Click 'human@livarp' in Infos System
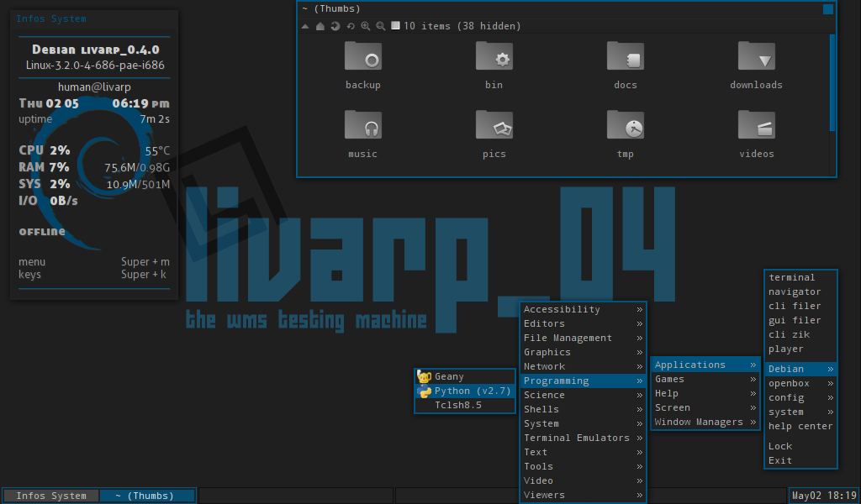 click(94, 87)
